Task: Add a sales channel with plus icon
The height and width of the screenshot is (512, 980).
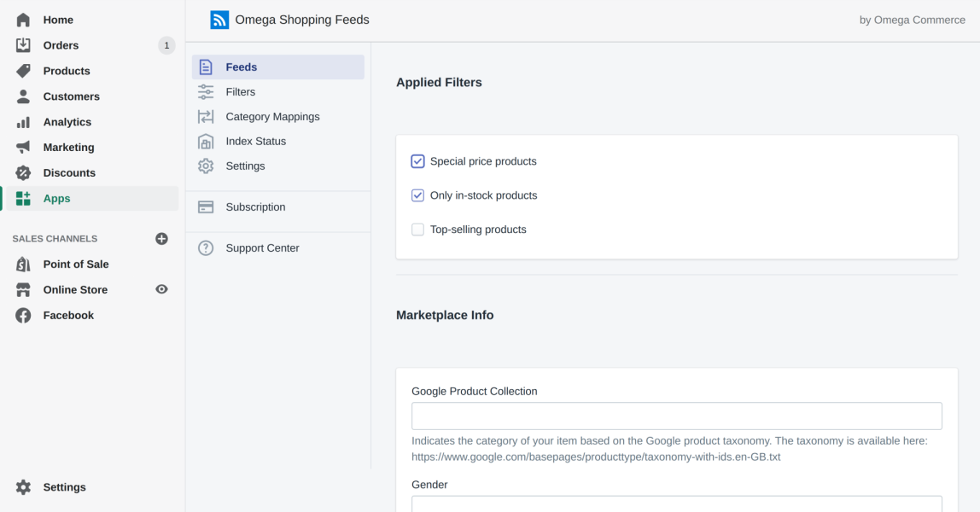Action: (x=161, y=239)
